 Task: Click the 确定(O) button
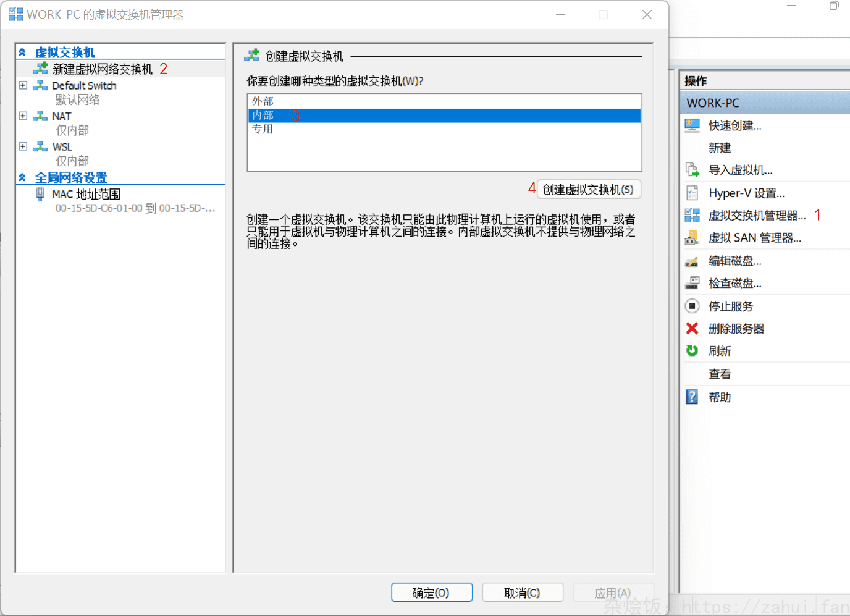coord(431,593)
